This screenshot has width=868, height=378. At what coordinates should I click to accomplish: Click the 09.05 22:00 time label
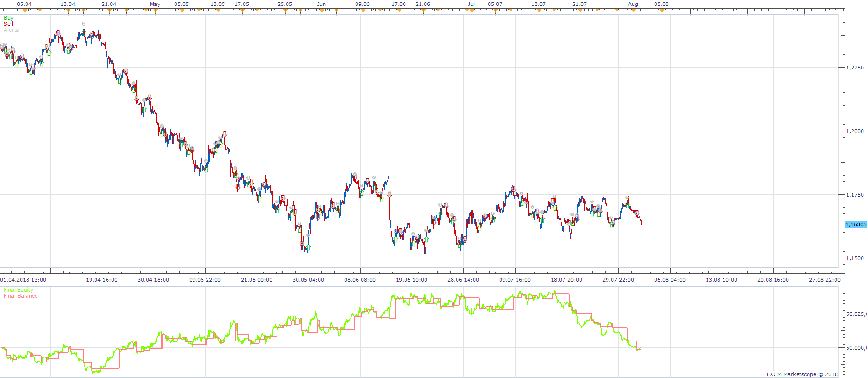point(205,280)
